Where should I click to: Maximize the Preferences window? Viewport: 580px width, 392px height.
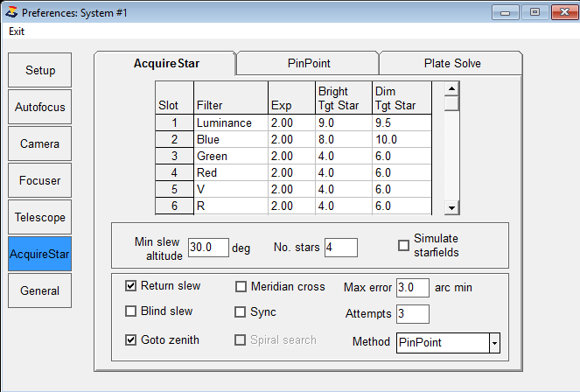tap(535, 12)
